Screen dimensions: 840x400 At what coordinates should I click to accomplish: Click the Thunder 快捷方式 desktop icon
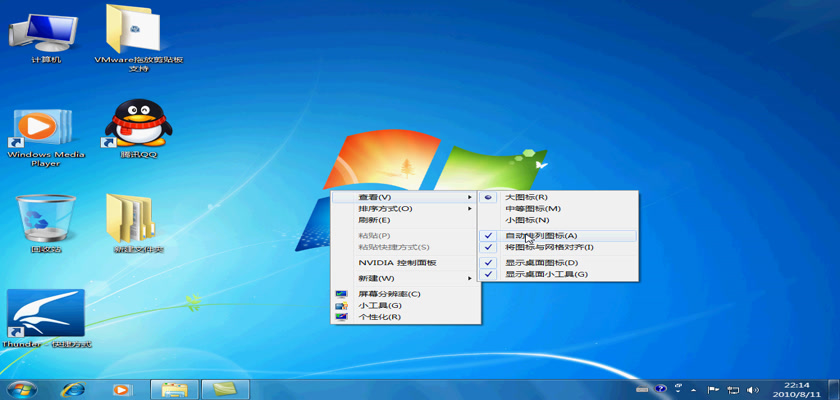46,315
